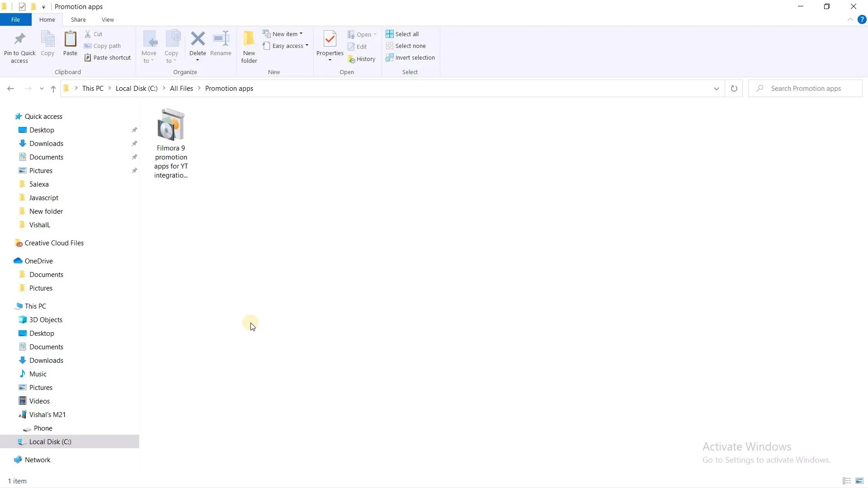Open address bar history dropdown
Screen dimensions: 868x488
coord(716,89)
